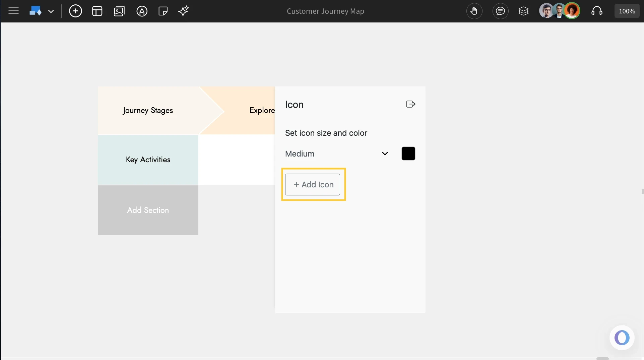The height and width of the screenshot is (360, 644).
Task: Open the main hamburger menu
Action: [13, 11]
